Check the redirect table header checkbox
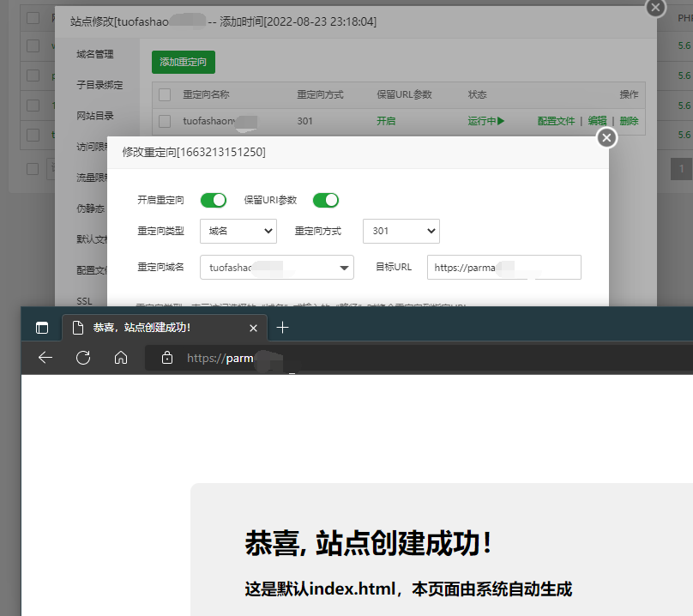Viewport: 693px width, 616px height. tap(165, 94)
